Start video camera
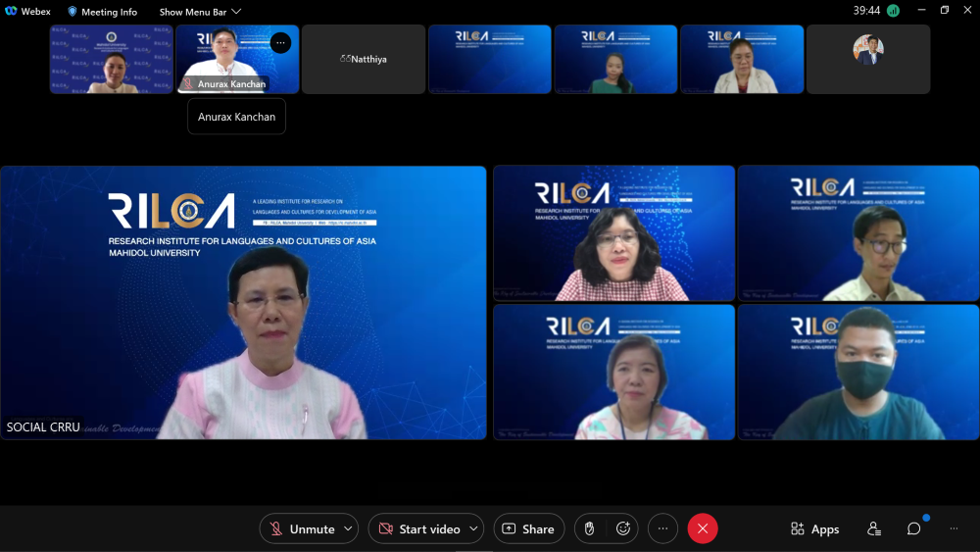980x552 pixels. coord(419,528)
